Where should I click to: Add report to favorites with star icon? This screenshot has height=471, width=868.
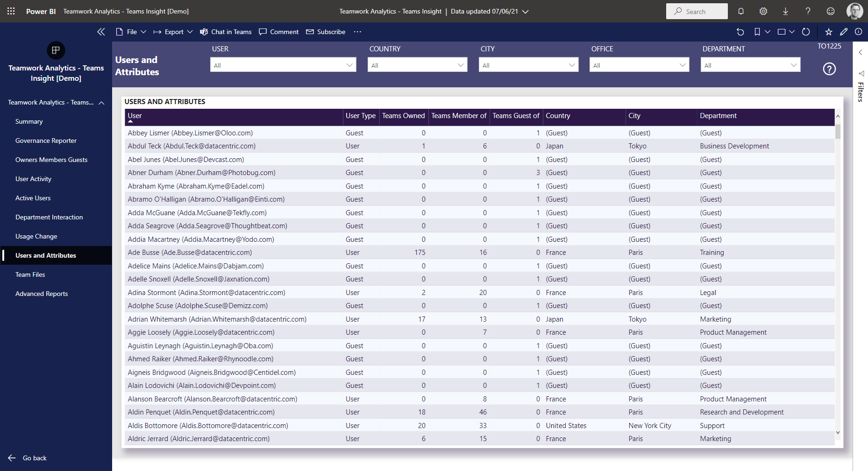829,32
